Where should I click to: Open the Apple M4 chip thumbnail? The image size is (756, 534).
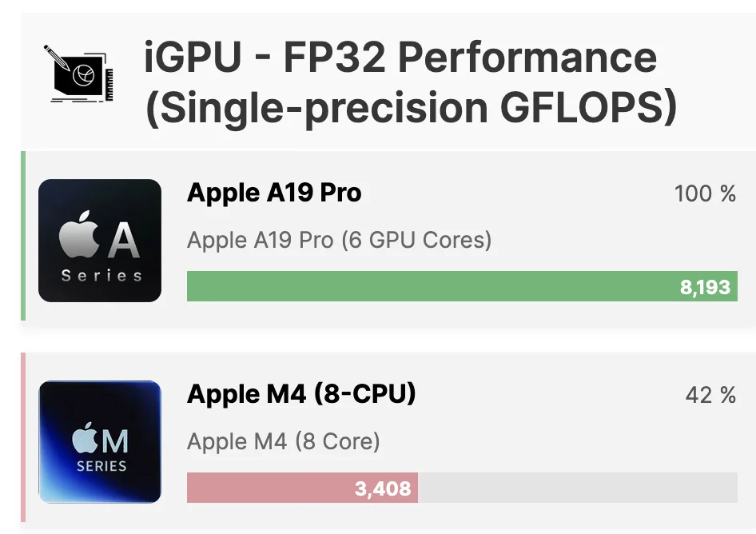[x=100, y=441]
